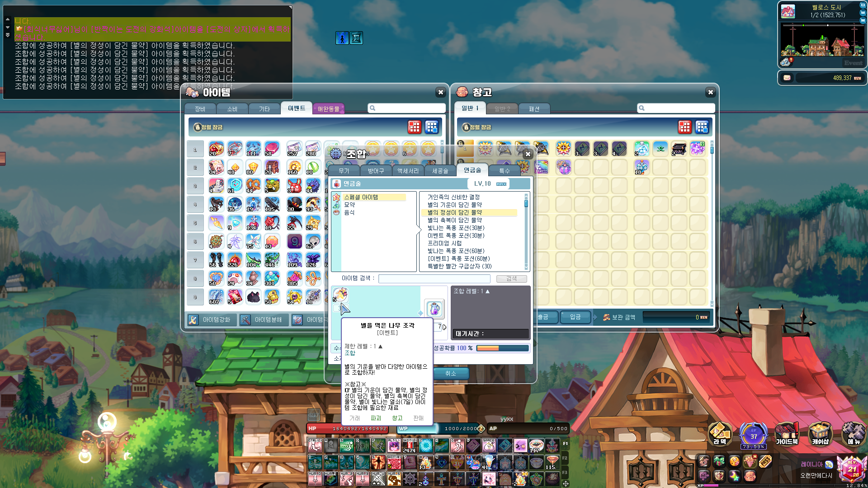Switch to the 애완동물 tab

click(328, 109)
